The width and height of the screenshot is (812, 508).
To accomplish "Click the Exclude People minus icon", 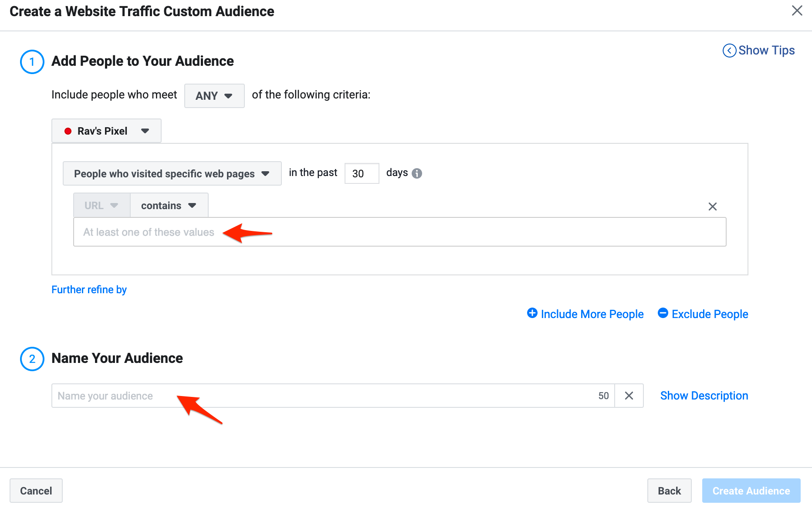I will pyautogui.click(x=663, y=313).
